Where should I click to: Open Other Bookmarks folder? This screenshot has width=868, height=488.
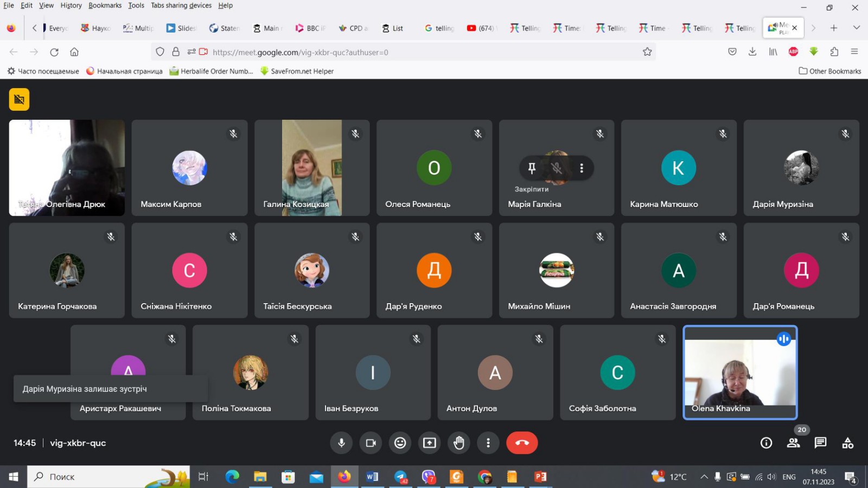click(x=829, y=71)
